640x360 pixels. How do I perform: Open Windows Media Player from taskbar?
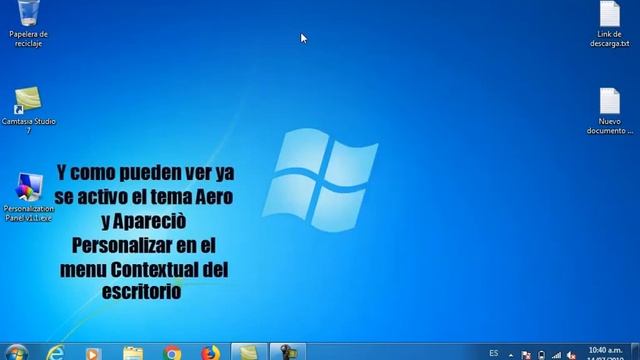coord(93,353)
